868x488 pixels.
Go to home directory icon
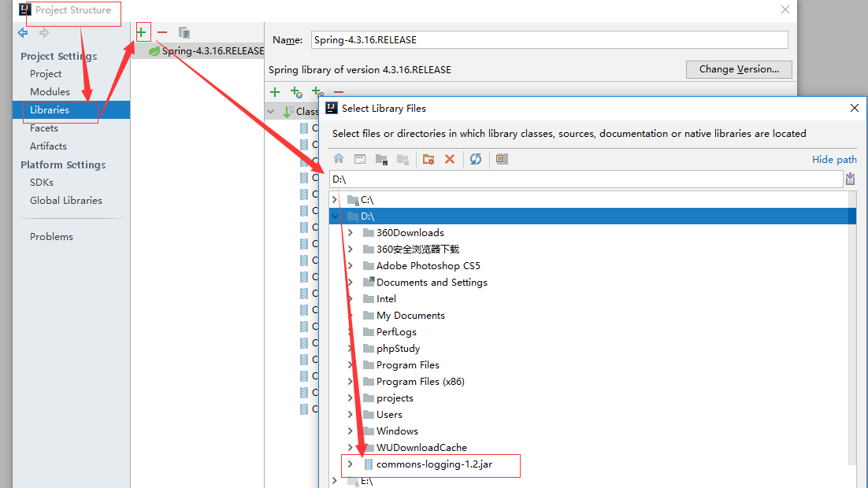click(x=339, y=159)
